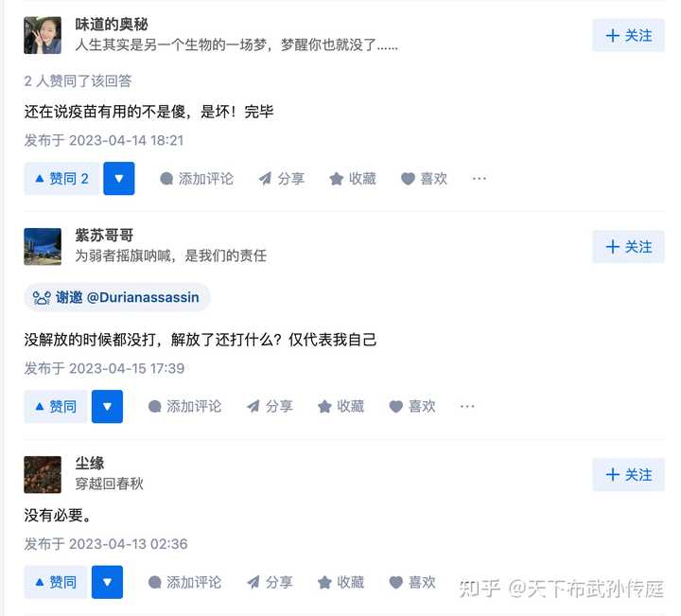Open more options on 味道的奥秘's answer
Screen dimensions: 681x616
[x=479, y=179]
